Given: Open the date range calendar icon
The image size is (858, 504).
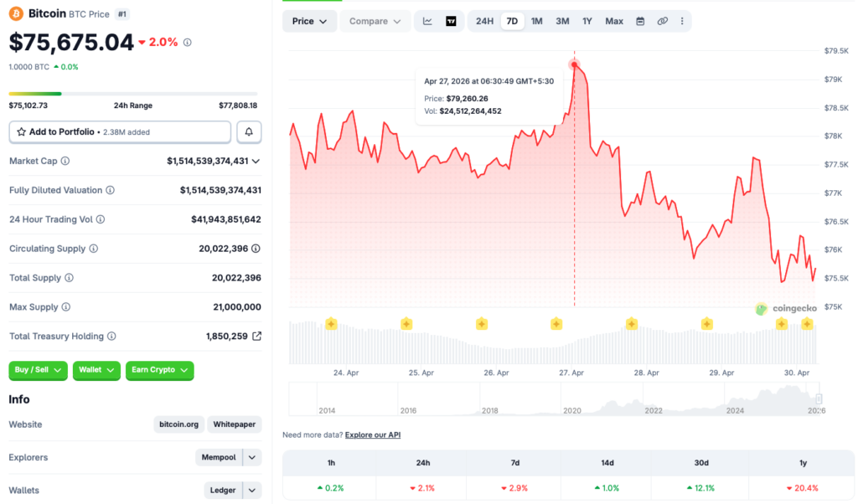Looking at the screenshot, I should pos(640,21).
